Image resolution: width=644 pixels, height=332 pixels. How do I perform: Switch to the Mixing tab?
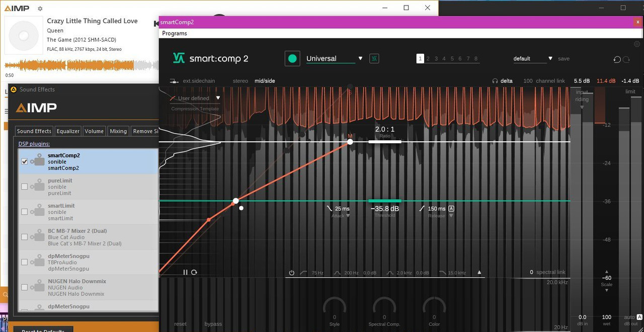click(118, 131)
